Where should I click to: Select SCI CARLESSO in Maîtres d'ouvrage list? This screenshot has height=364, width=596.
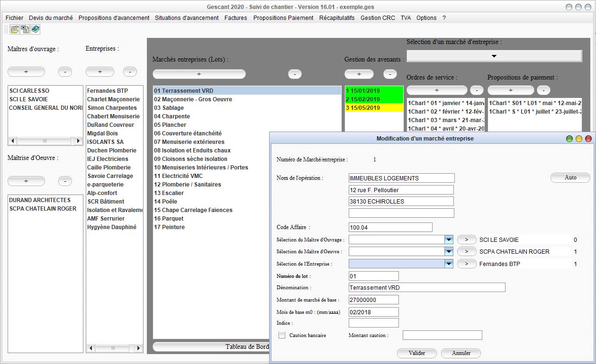click(x=45, y=90)
